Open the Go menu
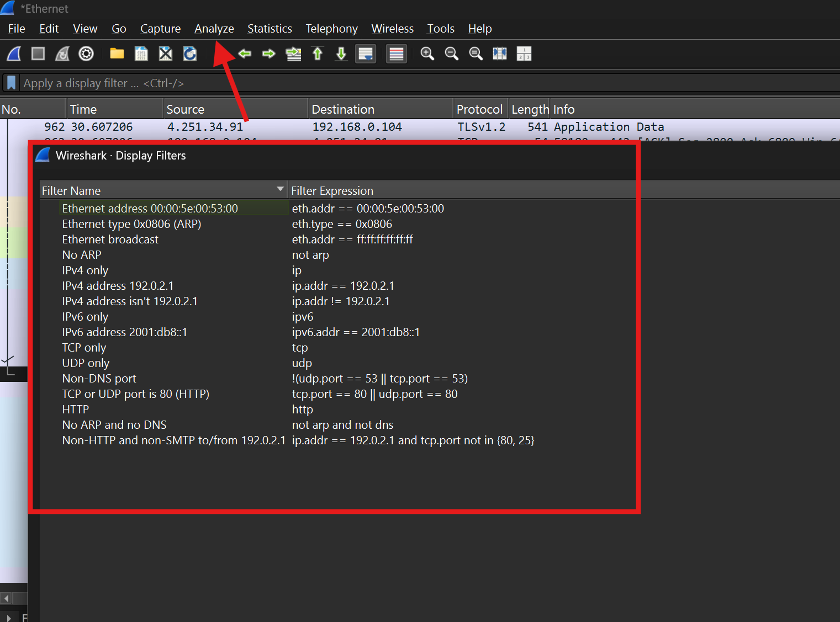The width and height of the screenshot is (840, 622). [x=119, y=29]
